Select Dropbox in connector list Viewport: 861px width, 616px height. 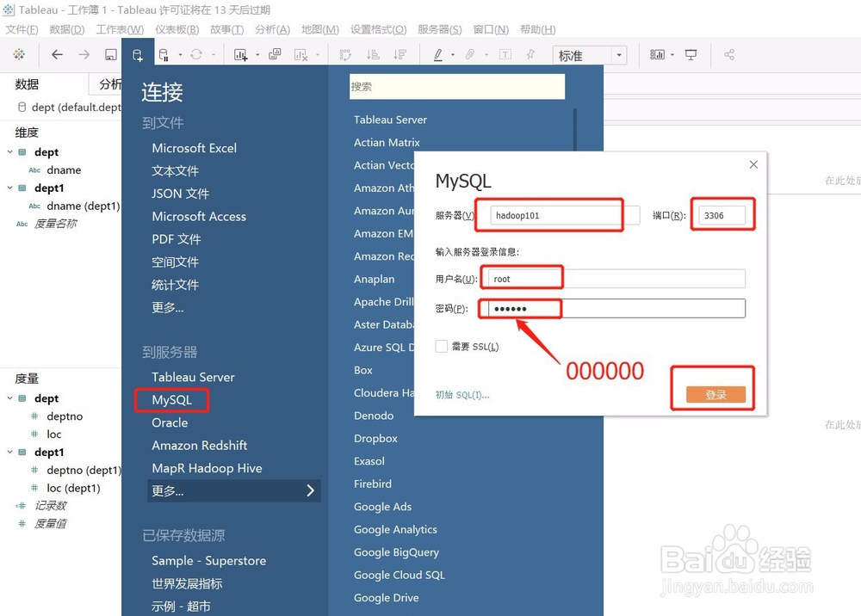[375, 438]
